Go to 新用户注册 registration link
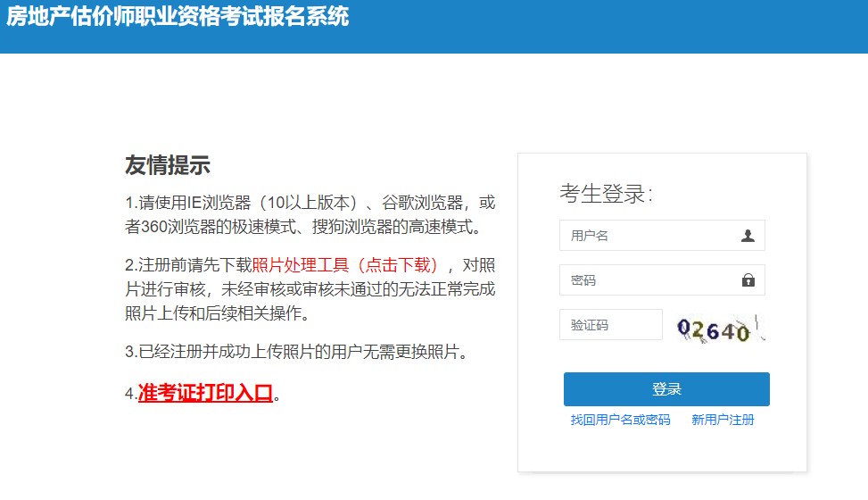This screenshot has height=500, width=868. coord(723,420)
